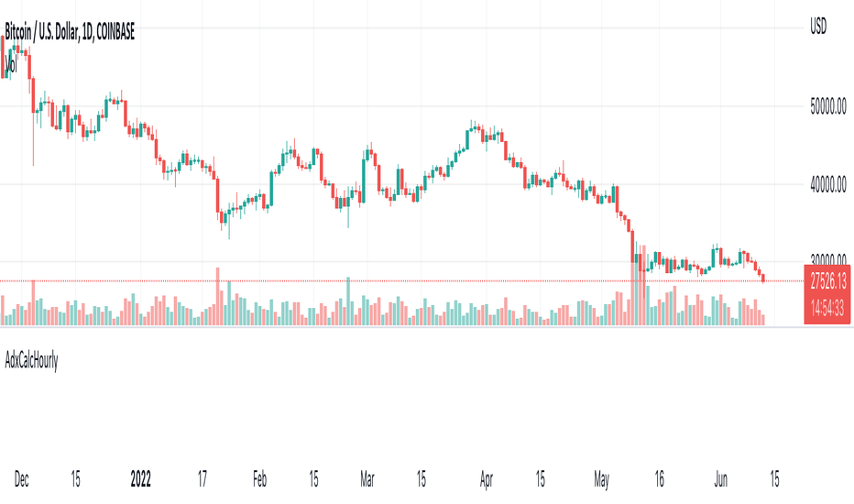Click the 14:54:33 countdown timer label
The image size is (854, 504).
click(x=827, y=309)
